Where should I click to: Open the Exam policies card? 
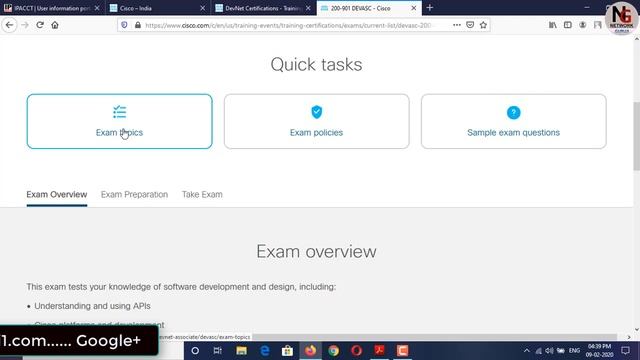pyautogui.click(x=316, y=121)
